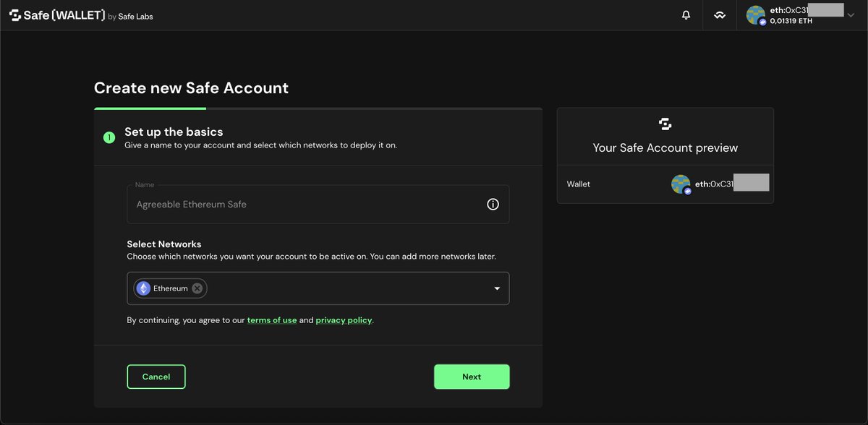The width and height of the screenshot is (868, 425).
Task: Click the connected wallet avatar in header
Action: point(756,15)
